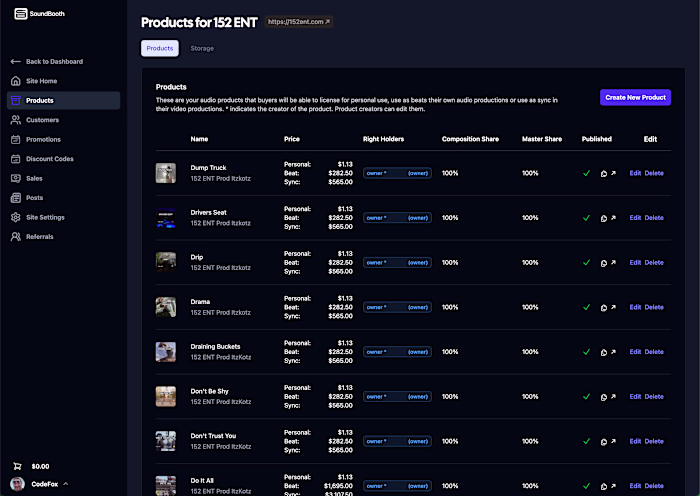The height and width of the screenshot is (496, 700).
Task: Click the Published column header
Action: [597, 139]
